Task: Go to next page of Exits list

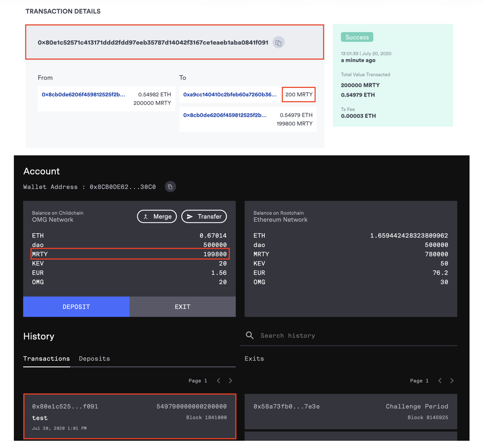Action: coord(452,381)
